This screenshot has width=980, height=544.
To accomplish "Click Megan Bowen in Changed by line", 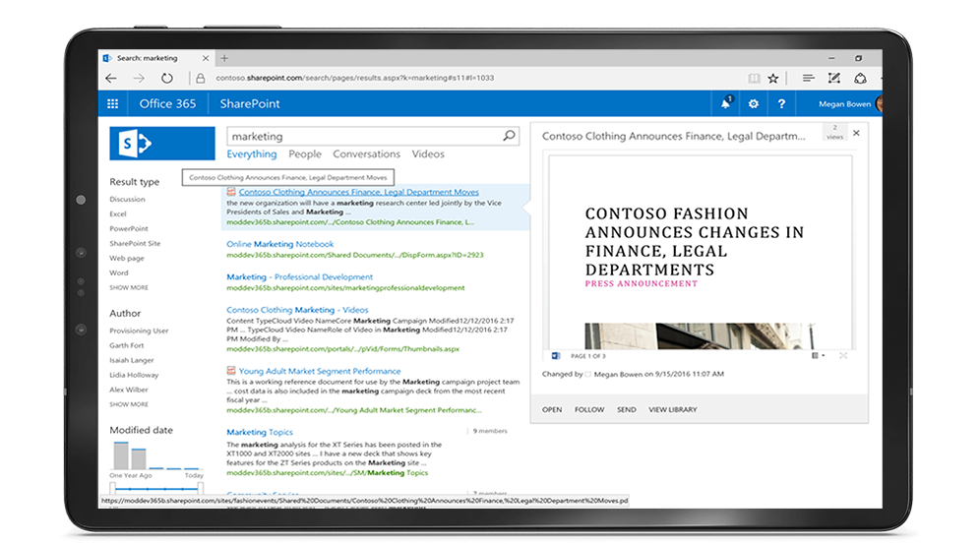I will click(x=618, y=374).
